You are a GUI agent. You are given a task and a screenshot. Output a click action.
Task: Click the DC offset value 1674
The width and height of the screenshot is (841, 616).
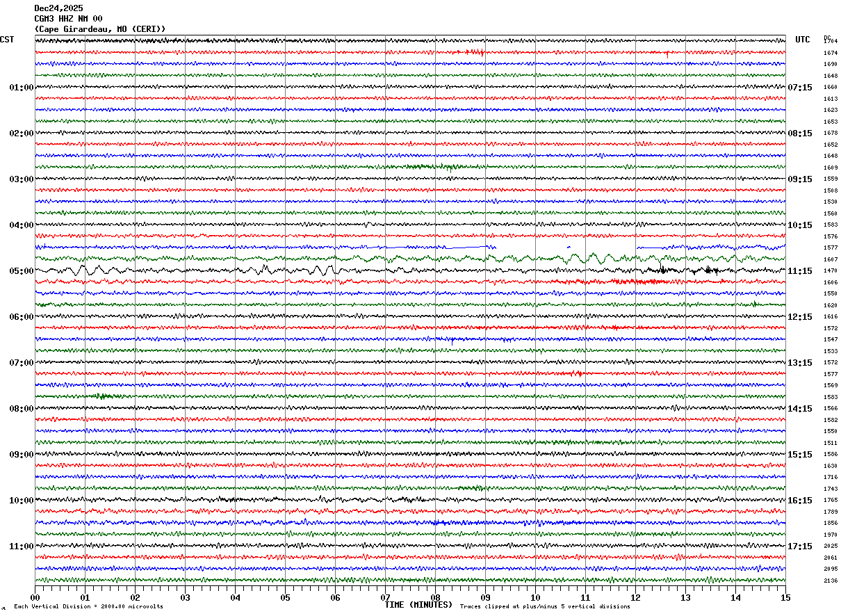(x=831, y=53)
